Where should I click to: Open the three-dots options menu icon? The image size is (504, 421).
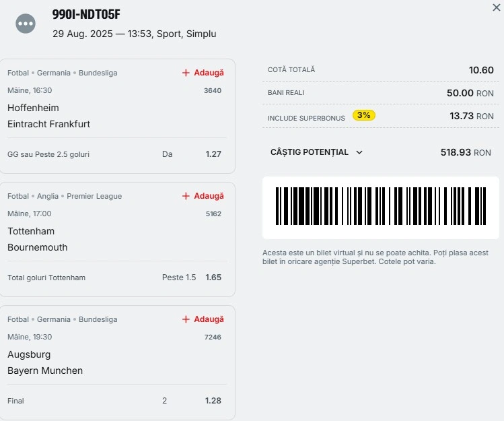pos(26,24)
